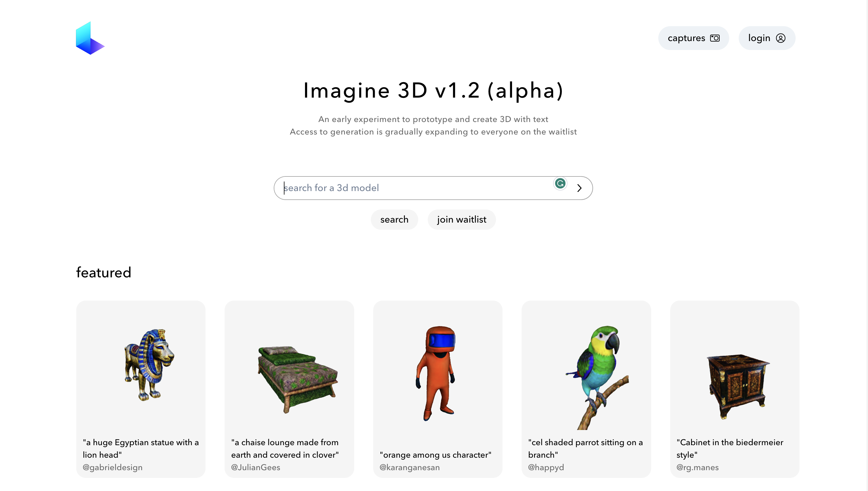
Task: Expand featured models section
Action: (104, 272)
